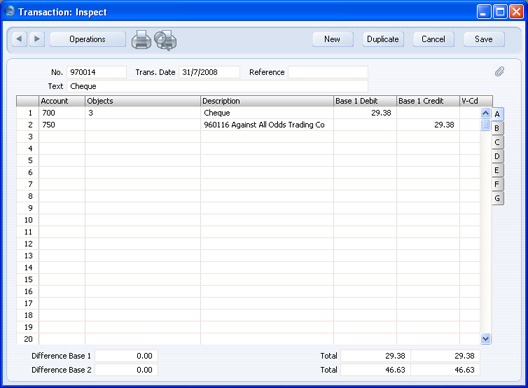Click the Cancel button
This screenshot has height=388, width=528.
(433, 39)
